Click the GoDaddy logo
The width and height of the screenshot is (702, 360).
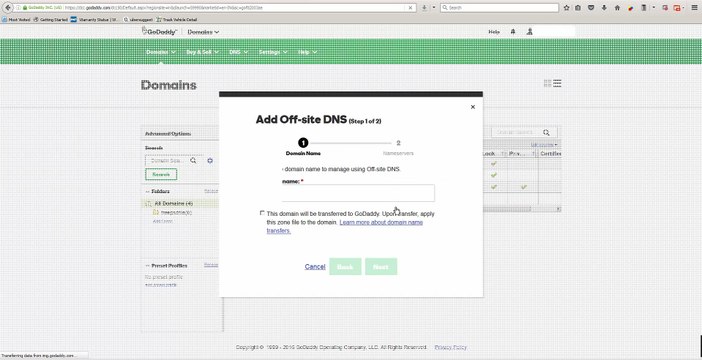(159, 31)
